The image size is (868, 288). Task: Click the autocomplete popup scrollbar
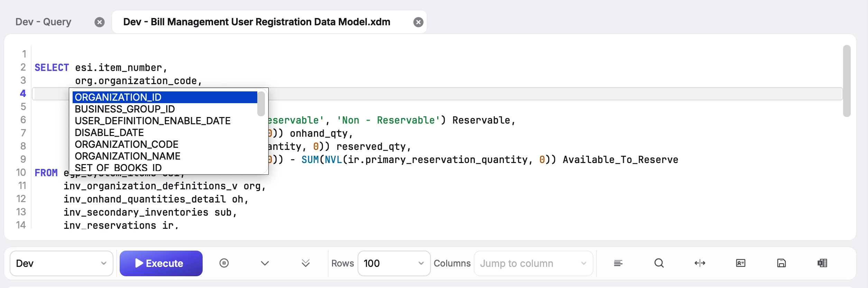[261, 104]
